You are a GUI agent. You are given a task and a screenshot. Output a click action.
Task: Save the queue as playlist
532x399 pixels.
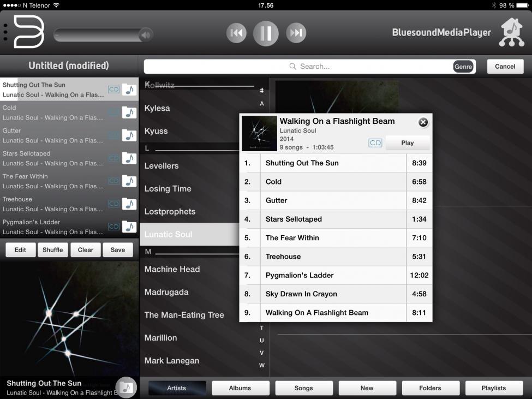118,249
